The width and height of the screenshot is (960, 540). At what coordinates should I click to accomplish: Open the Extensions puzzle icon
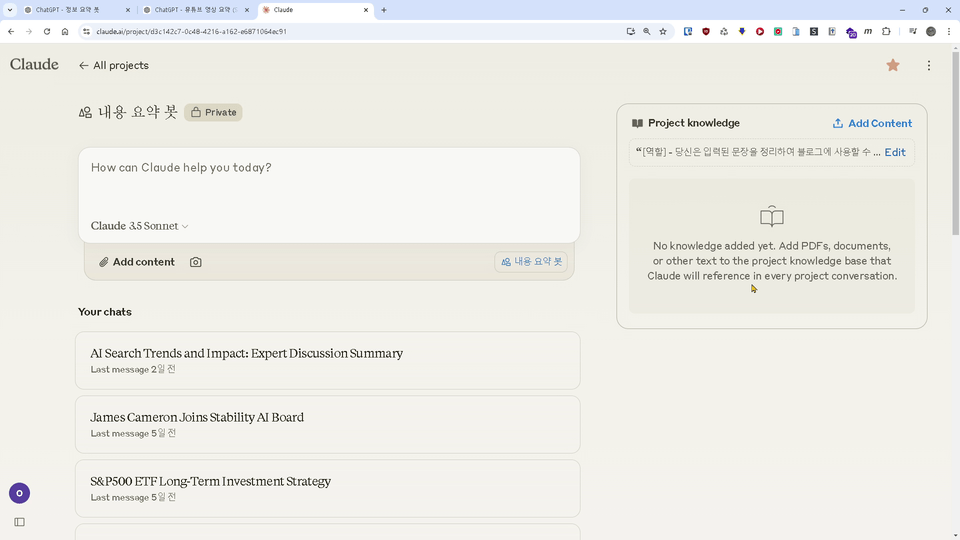886,31
